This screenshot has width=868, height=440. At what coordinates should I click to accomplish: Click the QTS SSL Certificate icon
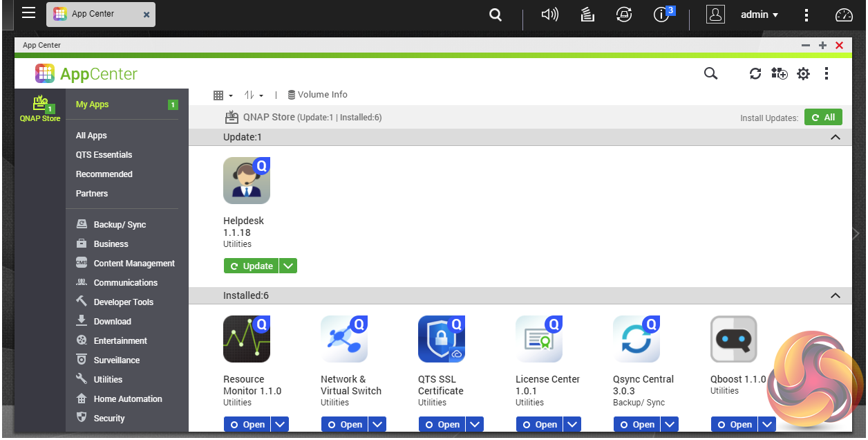coord(442,339)
